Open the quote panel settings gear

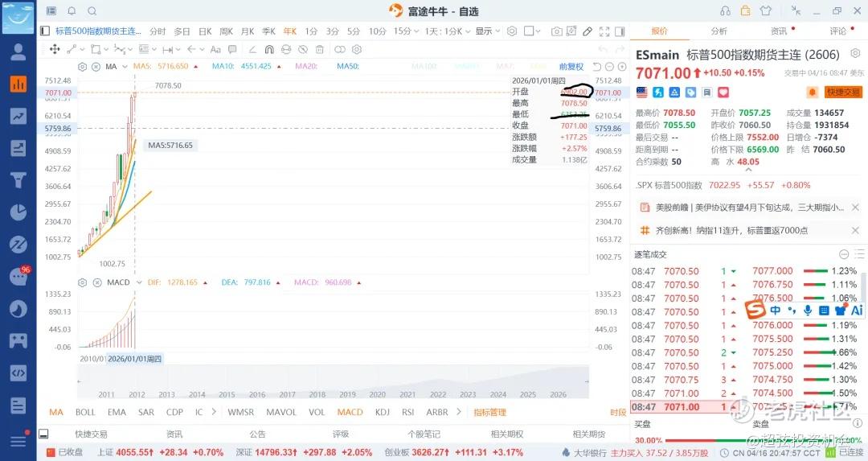tap(855, 54)
